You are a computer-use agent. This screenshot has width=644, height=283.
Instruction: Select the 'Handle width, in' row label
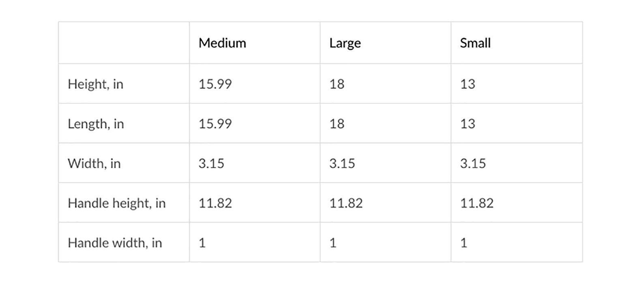[x=115, y=243]
